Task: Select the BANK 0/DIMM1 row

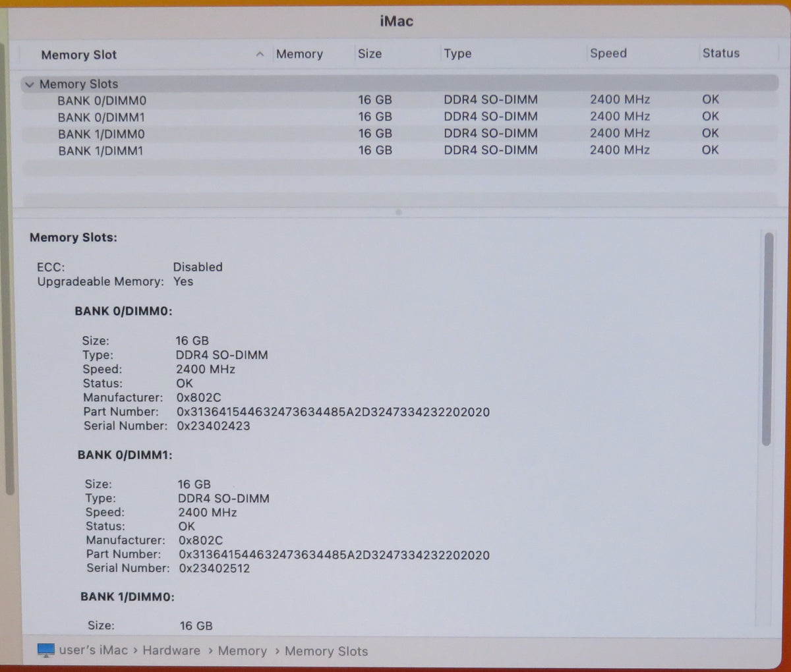Action: click(399, 117)
